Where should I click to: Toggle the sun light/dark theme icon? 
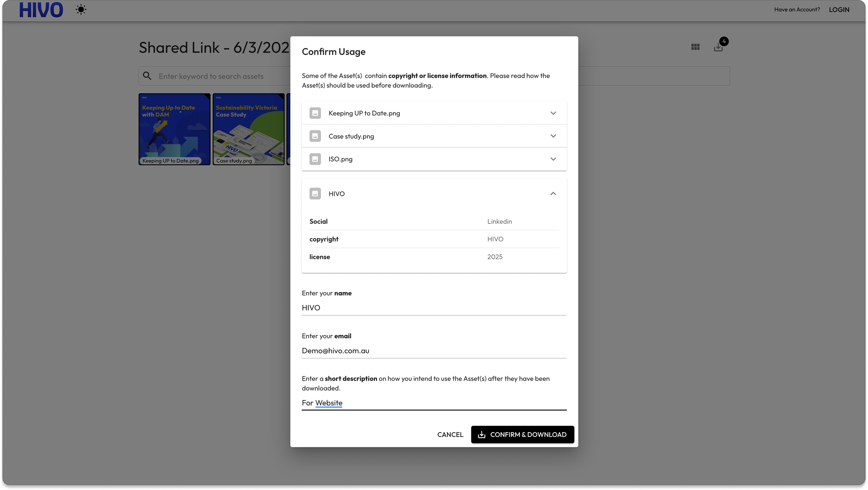[x=81, y=9]
